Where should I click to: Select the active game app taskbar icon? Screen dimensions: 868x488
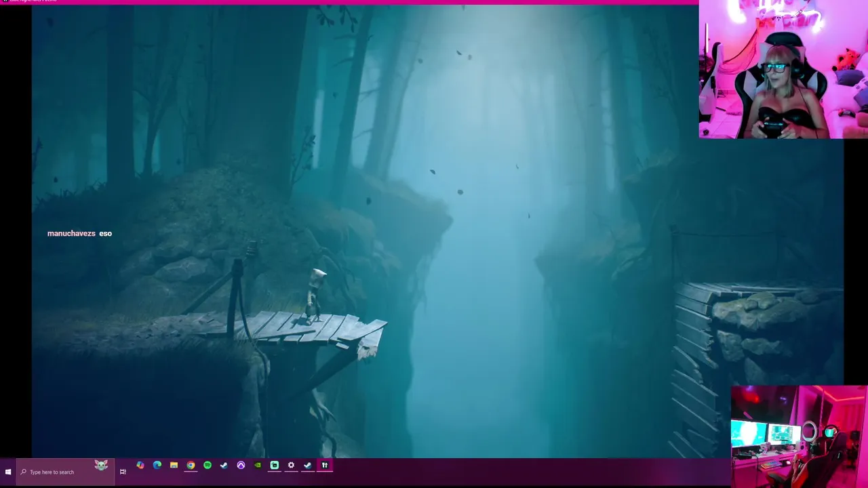(x=325, y=466)
